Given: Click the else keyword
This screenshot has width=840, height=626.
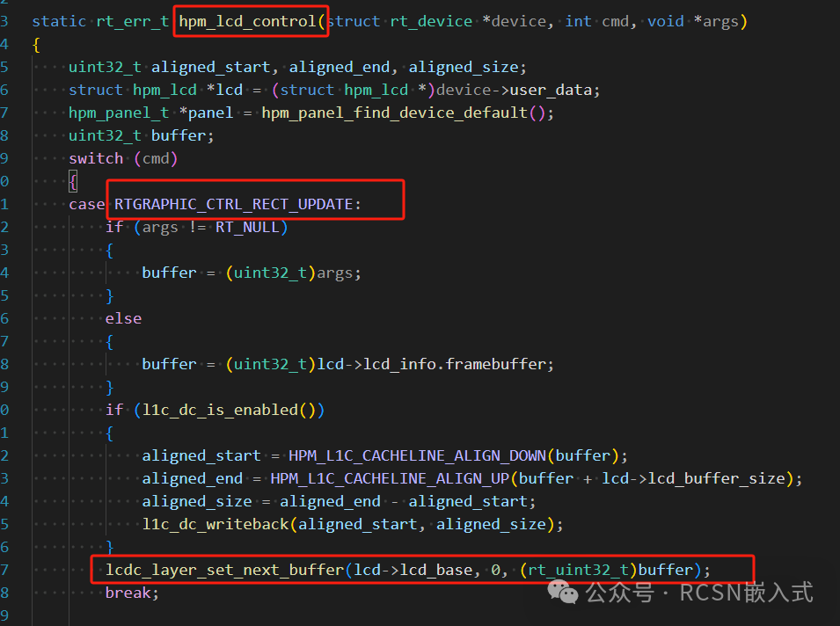Looking at the screenshot, I should pyautogui.click(x=123, y=318).
